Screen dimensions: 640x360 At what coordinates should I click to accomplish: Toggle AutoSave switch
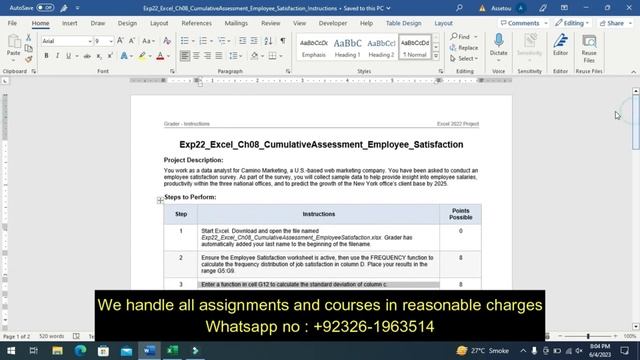[45, 8]
